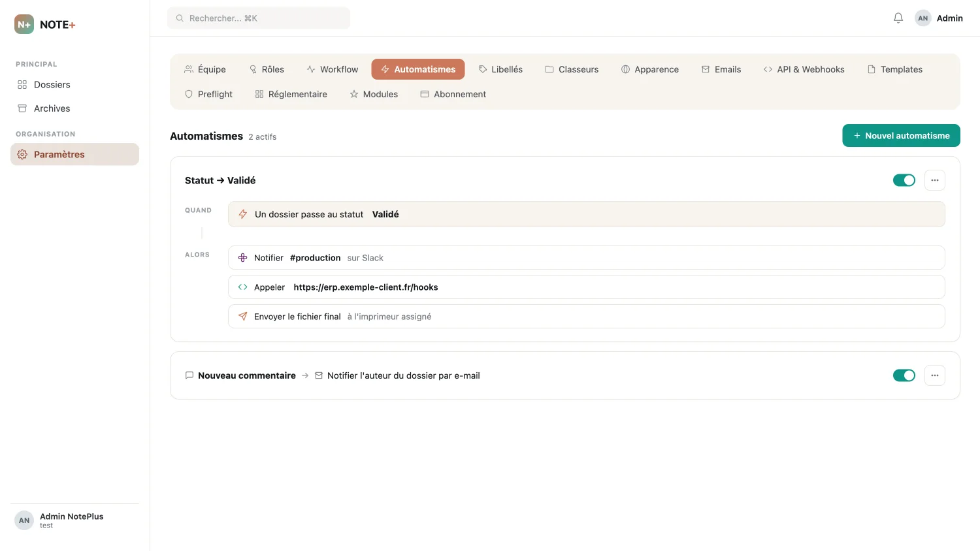Click the lightning icon in the trigger row
Screen dimensions: 980x551
coord(242,214)
